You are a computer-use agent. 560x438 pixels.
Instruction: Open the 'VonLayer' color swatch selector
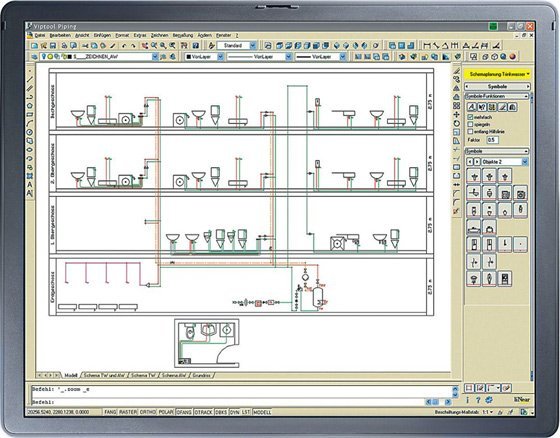click(204, 57)
